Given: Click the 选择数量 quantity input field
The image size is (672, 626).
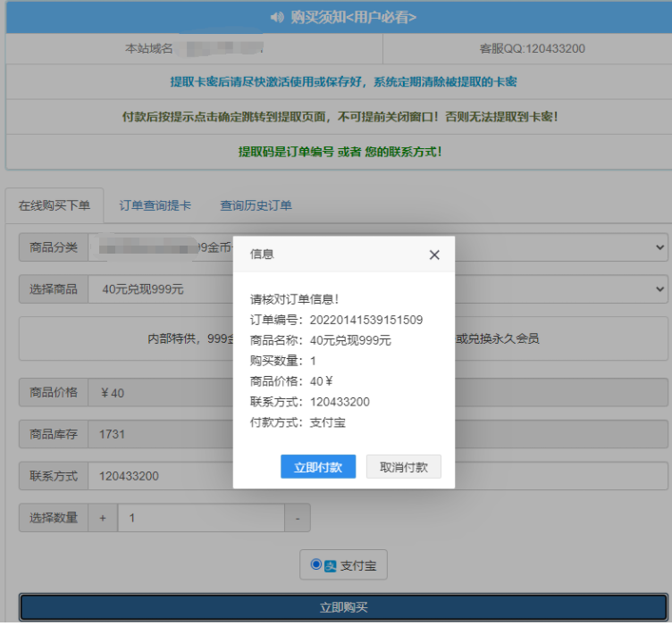Looking at the screenshot, I should (201, 518).
